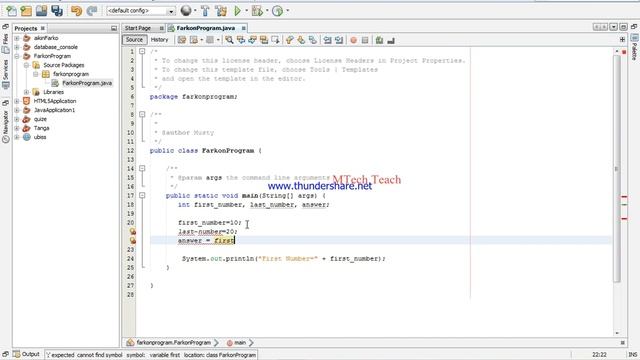
Task: Select the HTML5Application project
Action: (x=55, y=101)
